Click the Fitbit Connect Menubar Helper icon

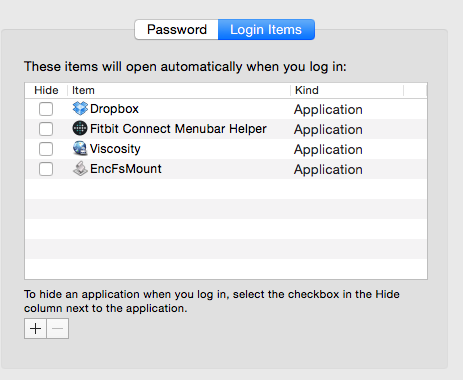coord(80,129)
